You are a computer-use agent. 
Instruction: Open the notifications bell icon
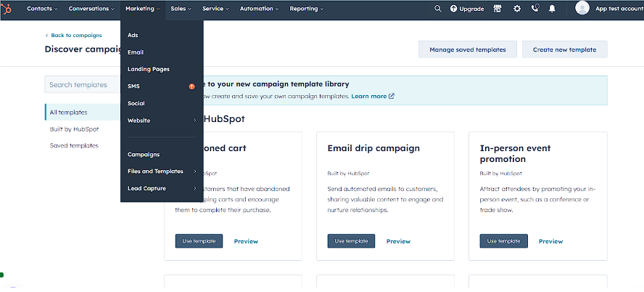pos(552,9)
